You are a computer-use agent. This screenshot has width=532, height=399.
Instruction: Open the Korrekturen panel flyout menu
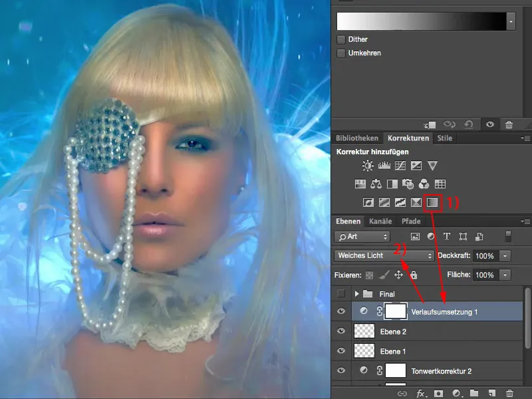click(x=526, y=138)
